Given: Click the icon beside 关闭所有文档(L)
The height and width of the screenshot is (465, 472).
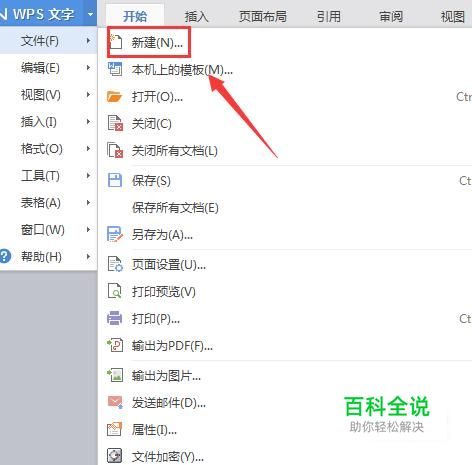Looking at the screenshot, I should point(115,150).
